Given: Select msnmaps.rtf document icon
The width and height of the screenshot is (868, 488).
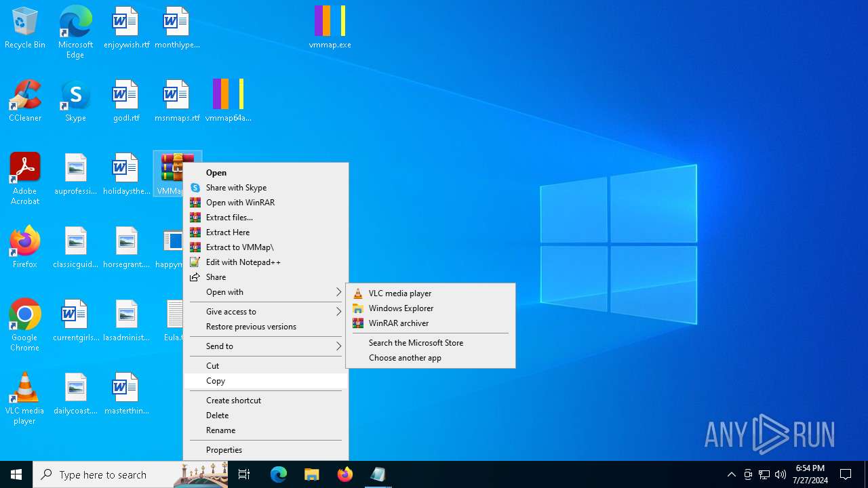Looking at the screenshot, I should 177,102.
